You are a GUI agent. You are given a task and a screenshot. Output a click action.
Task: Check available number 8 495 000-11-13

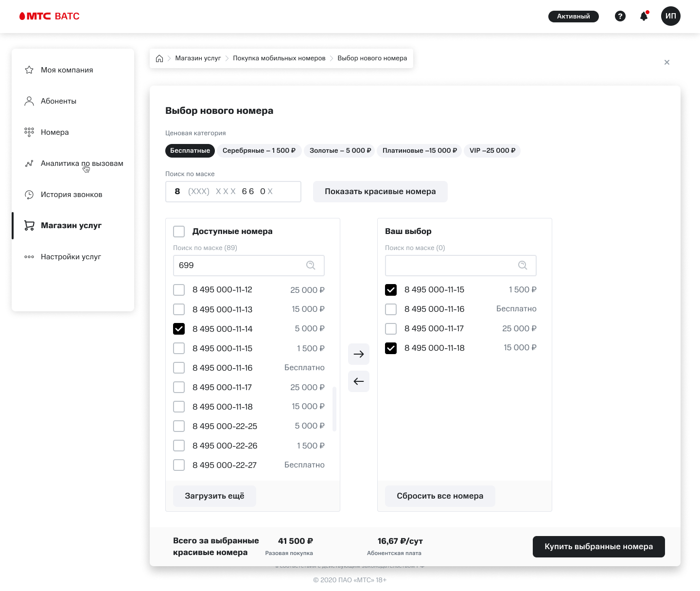(179, 309)
